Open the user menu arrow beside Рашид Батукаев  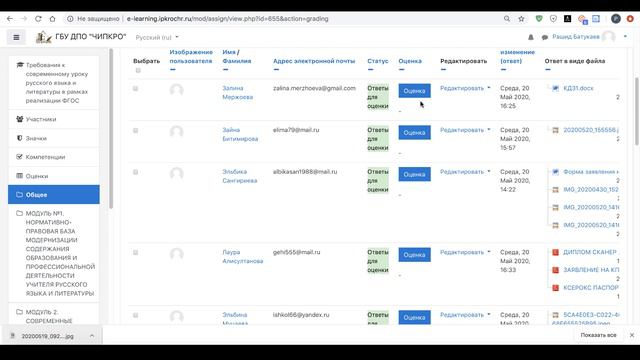click(625, 37)
